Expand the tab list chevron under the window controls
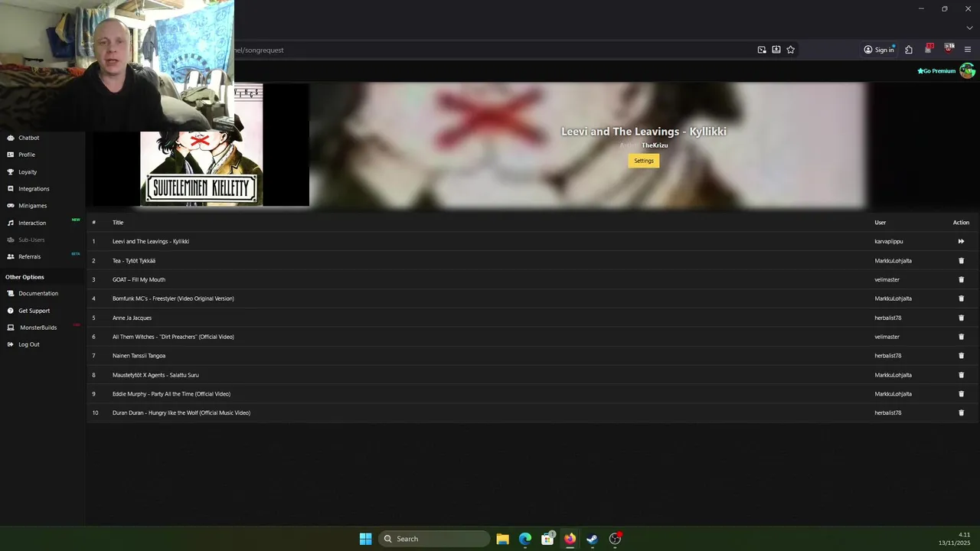980x551 pixels. click(x=969, y=28)
